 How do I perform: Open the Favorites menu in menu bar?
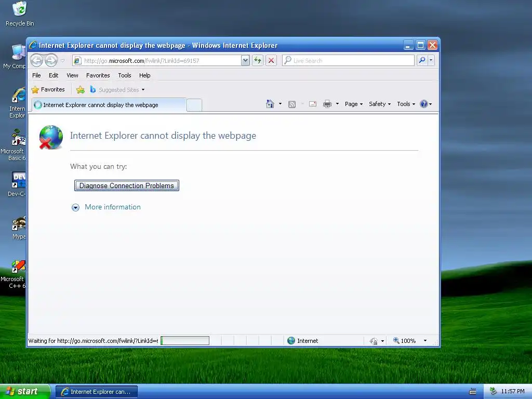point(98,75)
